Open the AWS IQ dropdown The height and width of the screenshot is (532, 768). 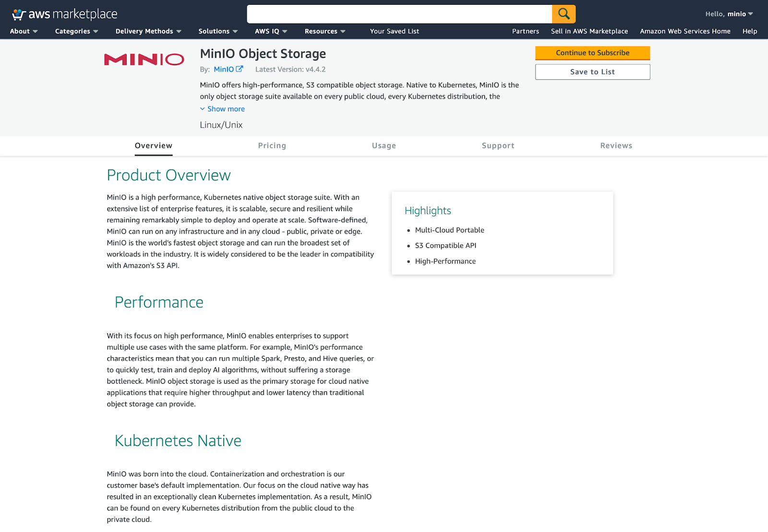tap(271, 31)
